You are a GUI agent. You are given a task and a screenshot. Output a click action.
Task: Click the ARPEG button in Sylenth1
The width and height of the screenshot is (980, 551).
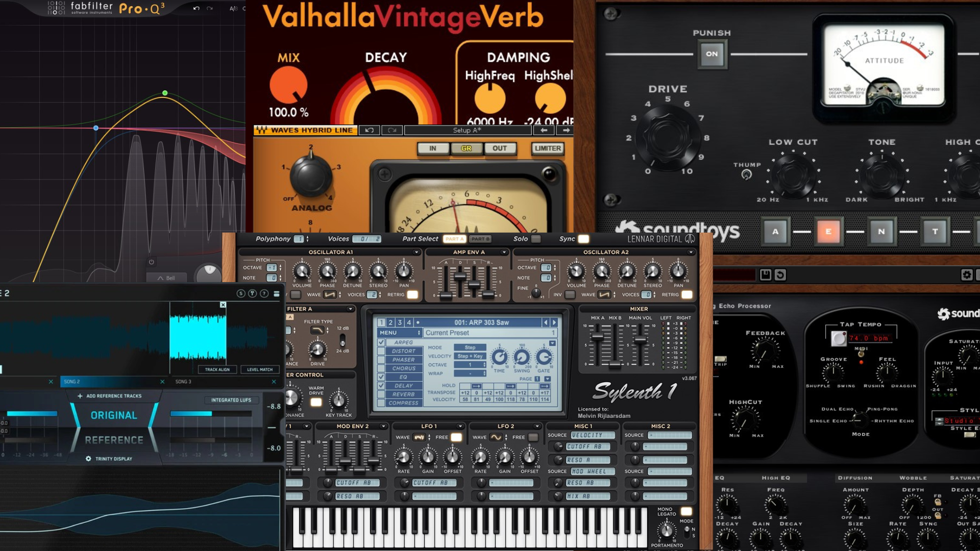402,342
